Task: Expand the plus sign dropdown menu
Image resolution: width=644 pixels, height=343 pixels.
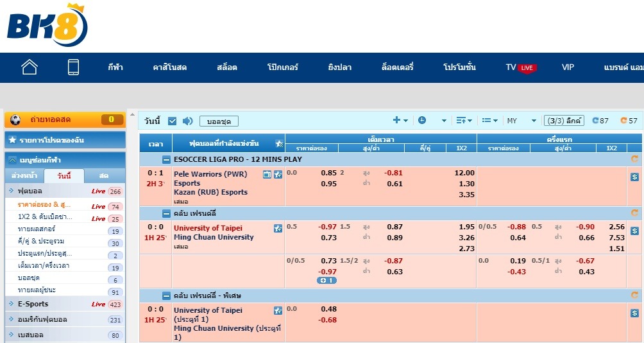Action: point(400,120)
